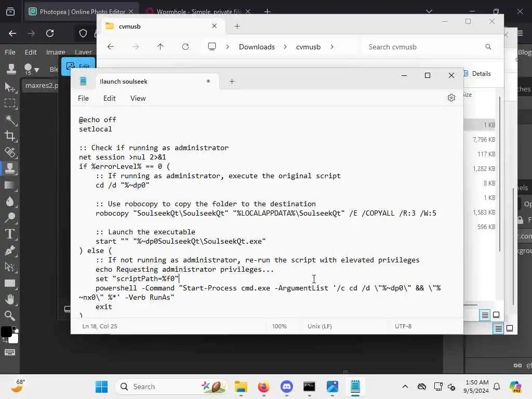The height and width of the screenshot is (399, 532).
Task: Select the Type tool in Photopea
Action: 10,234
